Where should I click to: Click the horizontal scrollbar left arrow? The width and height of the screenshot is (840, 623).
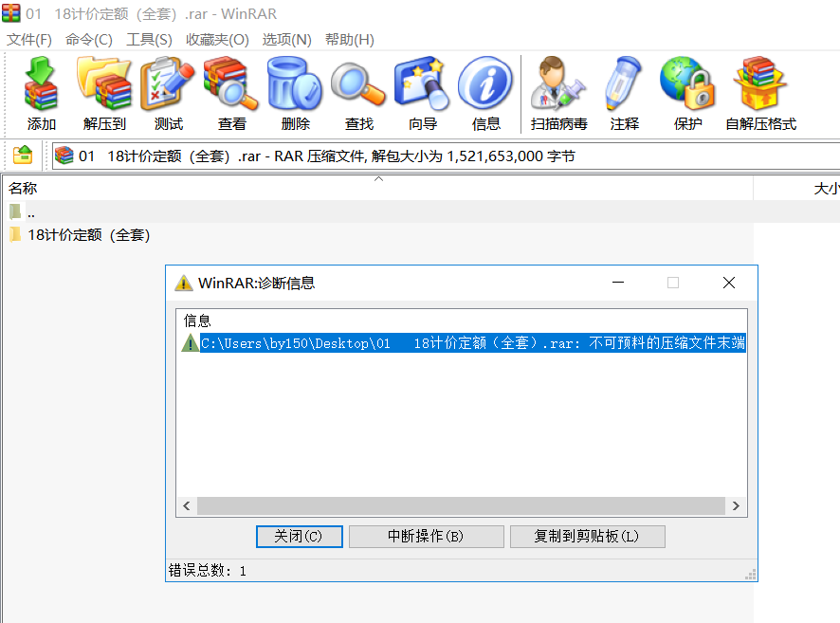tap(187, 505)
